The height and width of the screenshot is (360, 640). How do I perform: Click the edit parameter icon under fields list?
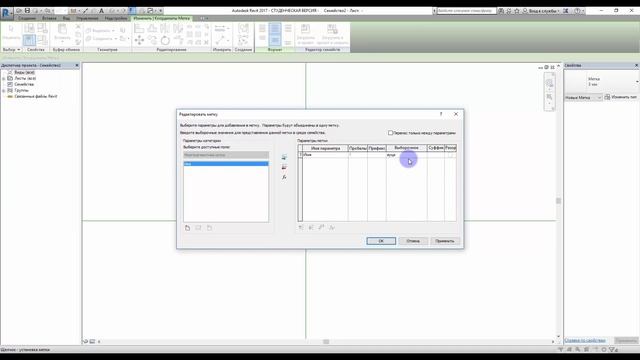pos(198,228)
